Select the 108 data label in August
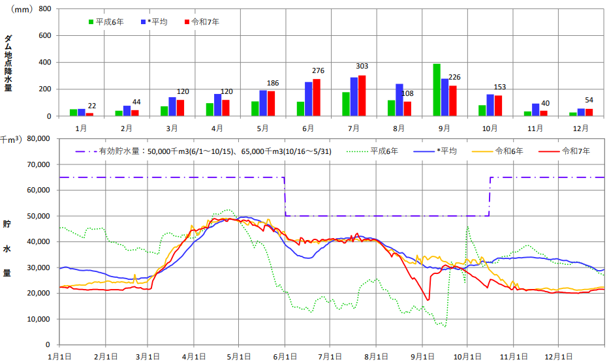 click(408, 93)
